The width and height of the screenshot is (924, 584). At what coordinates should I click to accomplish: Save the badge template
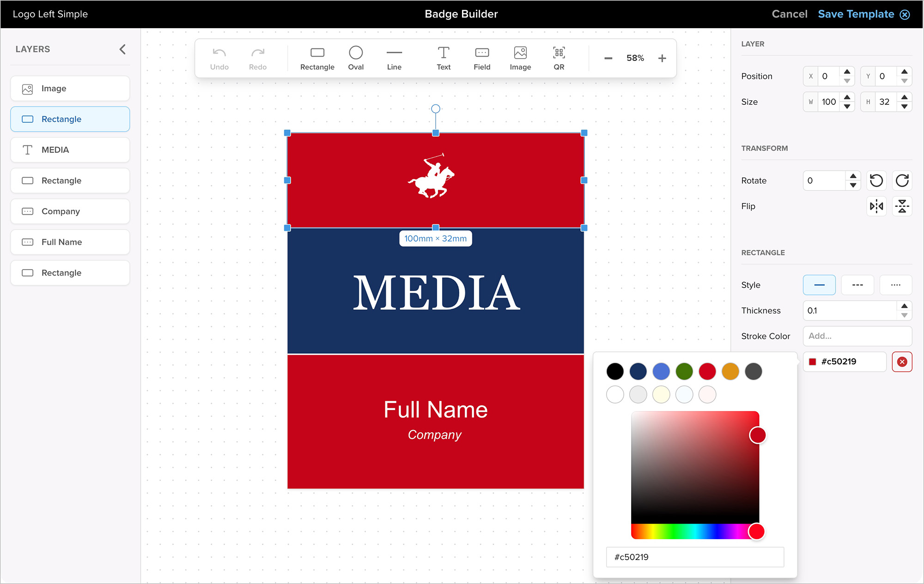tap(856, 14)
